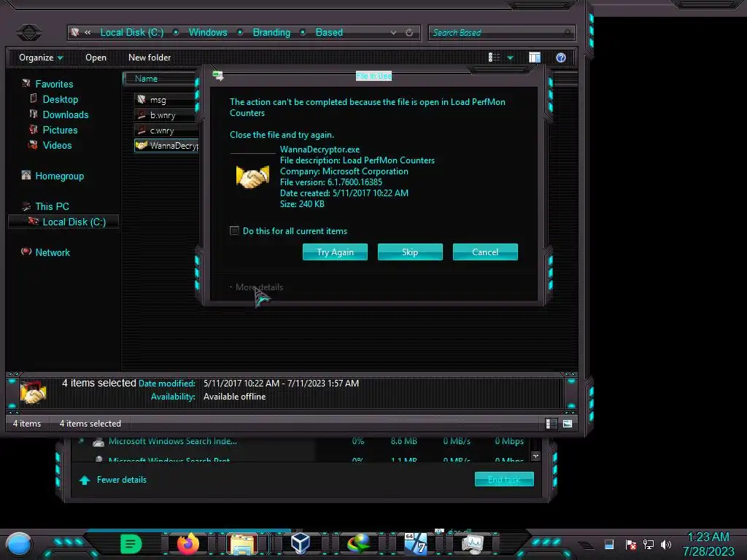The height and width of the screenshot is (560, 747).
Task: Select Favorites in navigation pane
Action: point(54,84)
